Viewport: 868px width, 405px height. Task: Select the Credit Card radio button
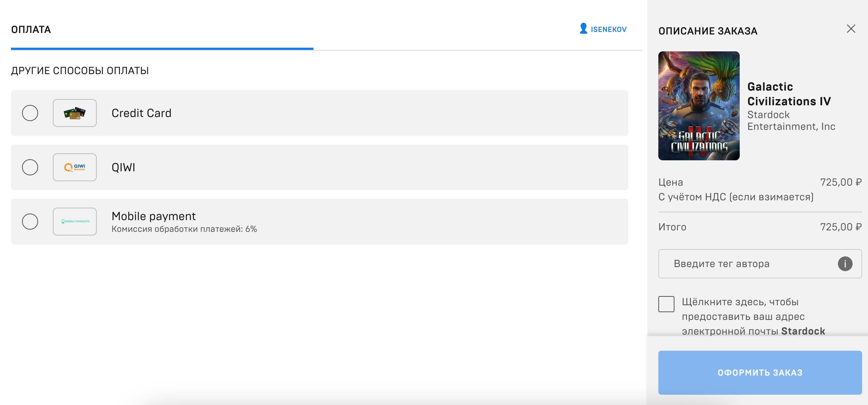point(30,113)
